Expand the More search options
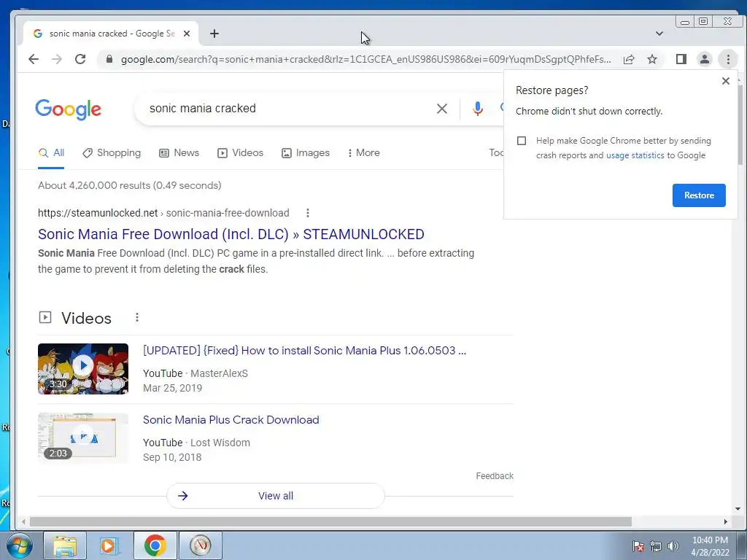This screenshot has width=747, height=560. (363, 153)
